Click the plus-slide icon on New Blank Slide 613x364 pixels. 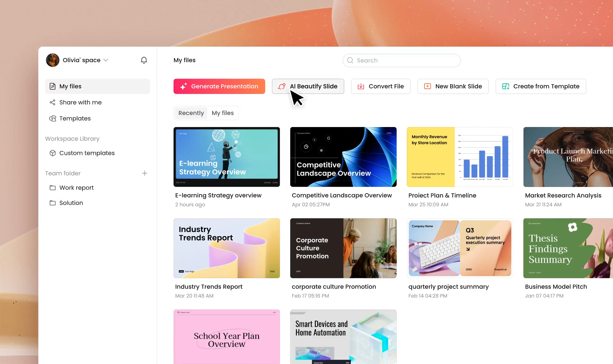(x=428, y=86)
